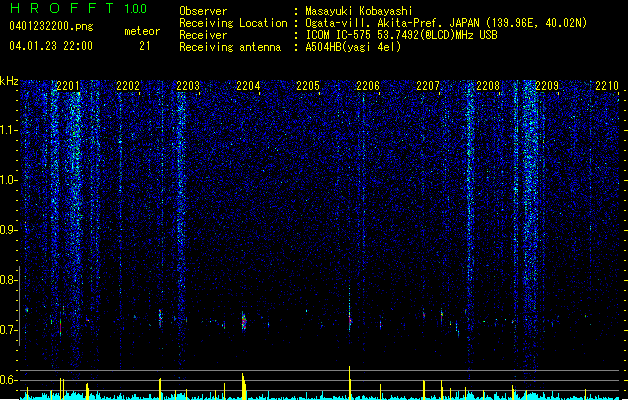Viewport: 629px width, 400px height.
Task: Click version number 1.0.0
Action: click(135, 9)
